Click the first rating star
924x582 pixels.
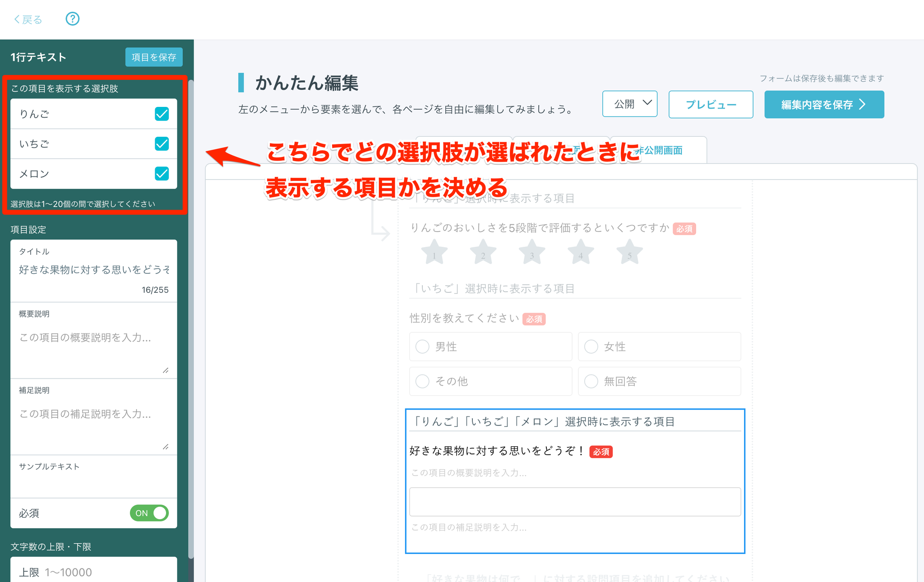(x=434, y=252)
